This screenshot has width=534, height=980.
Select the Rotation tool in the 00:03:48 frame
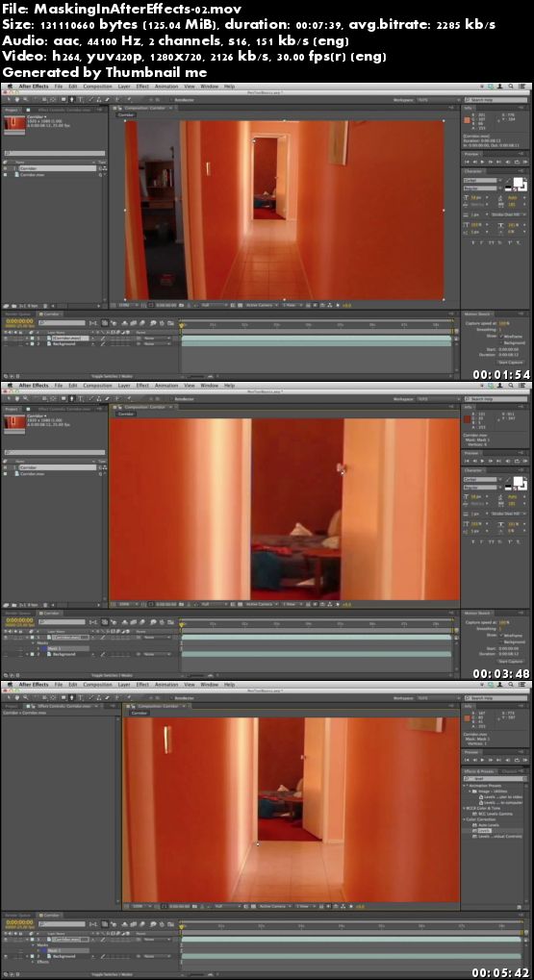point(35,399)
